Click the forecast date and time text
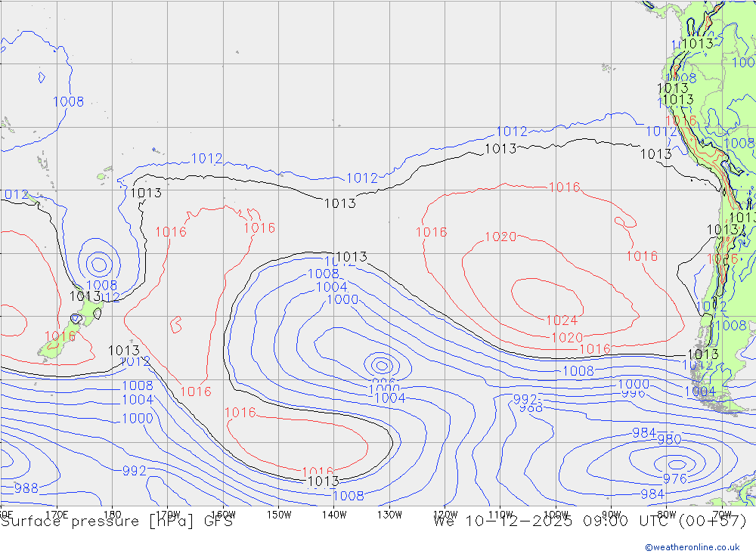 590,521
